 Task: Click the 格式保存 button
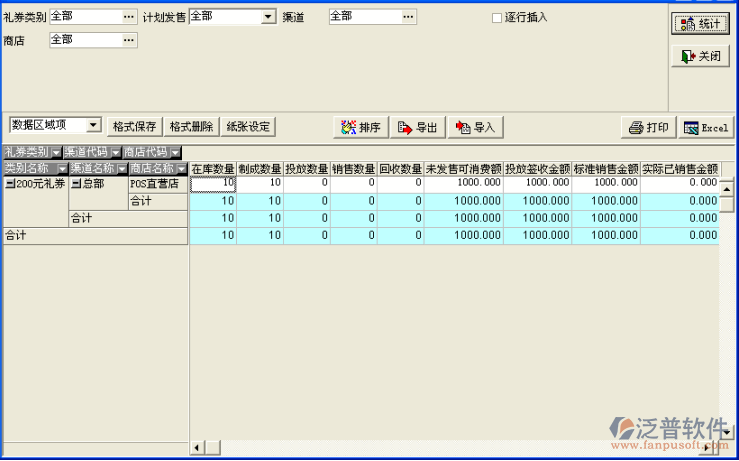pyautogui.click(x=134, y=127)
